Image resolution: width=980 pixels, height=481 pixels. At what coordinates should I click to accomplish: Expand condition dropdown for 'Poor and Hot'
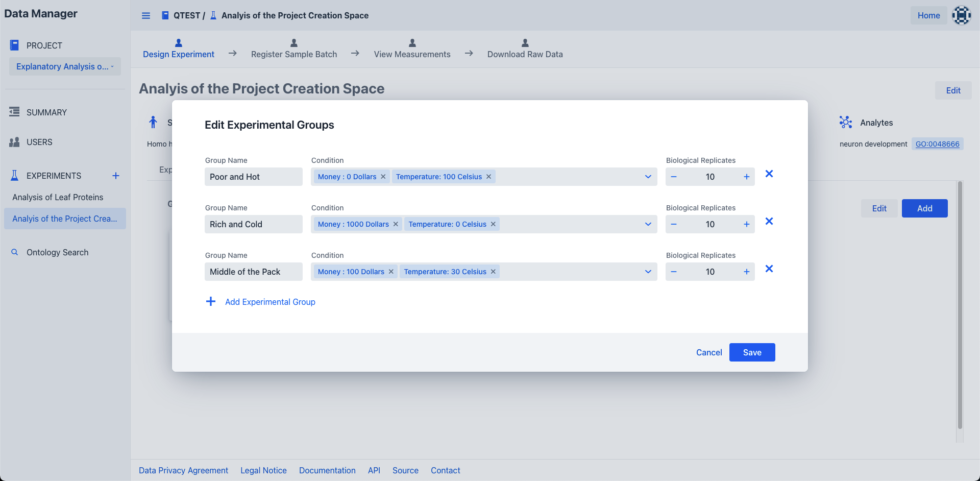pos(648,177)
